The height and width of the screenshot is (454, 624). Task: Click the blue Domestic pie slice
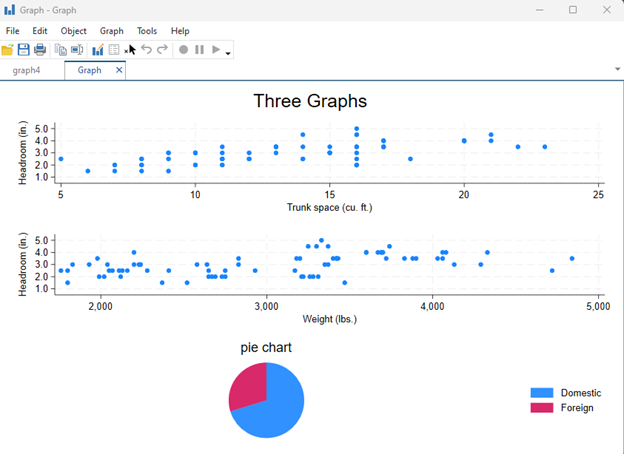[279, 414]
